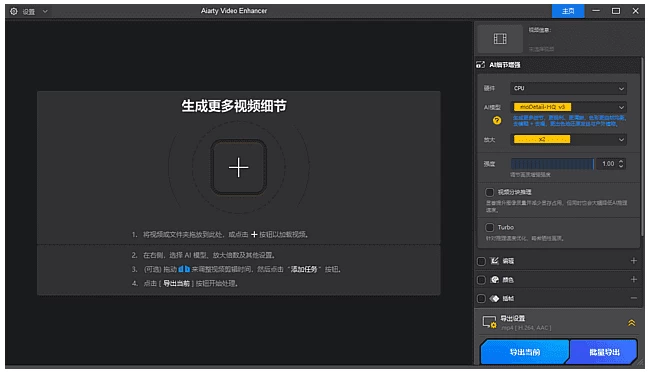Click the 插帧 frame interpolation diamond icon

pyautogui.click(x=495, y=298)
